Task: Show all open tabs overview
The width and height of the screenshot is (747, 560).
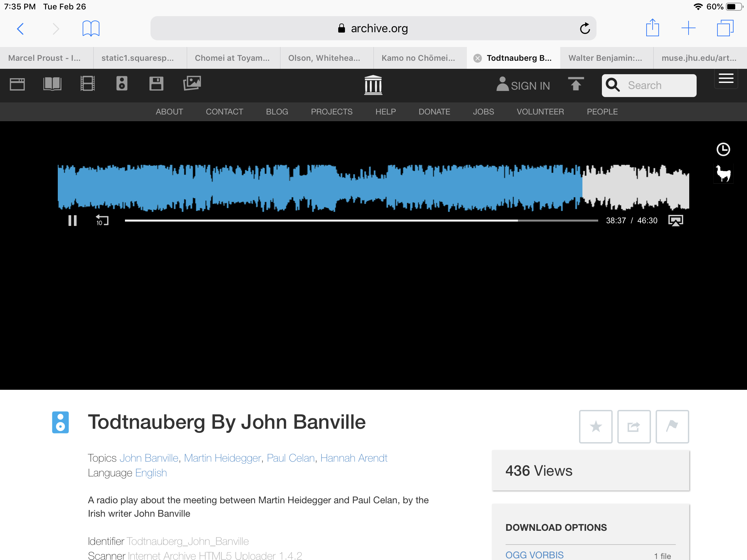Action: (x=725, y=28)
